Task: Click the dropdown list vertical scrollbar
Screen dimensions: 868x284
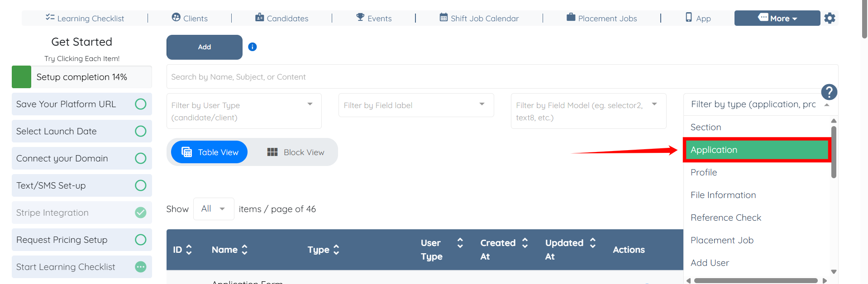Action: point(834,152)
